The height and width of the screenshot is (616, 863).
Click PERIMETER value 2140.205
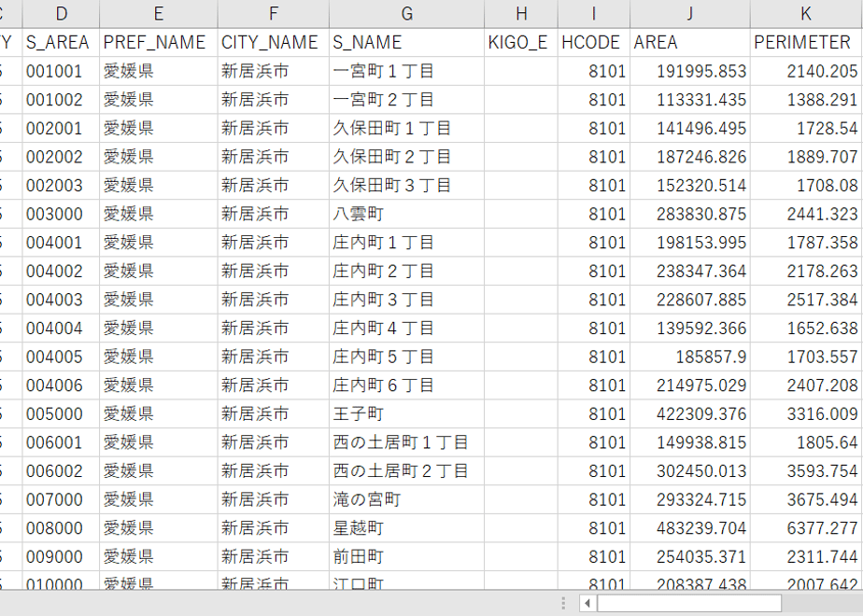coord(806,71)
